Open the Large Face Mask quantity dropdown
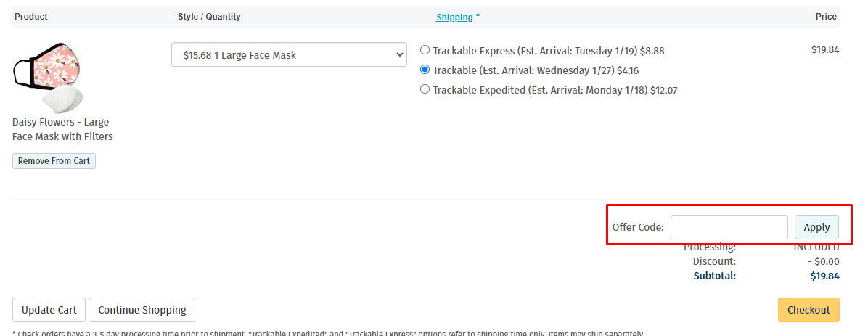 [289, 55]
